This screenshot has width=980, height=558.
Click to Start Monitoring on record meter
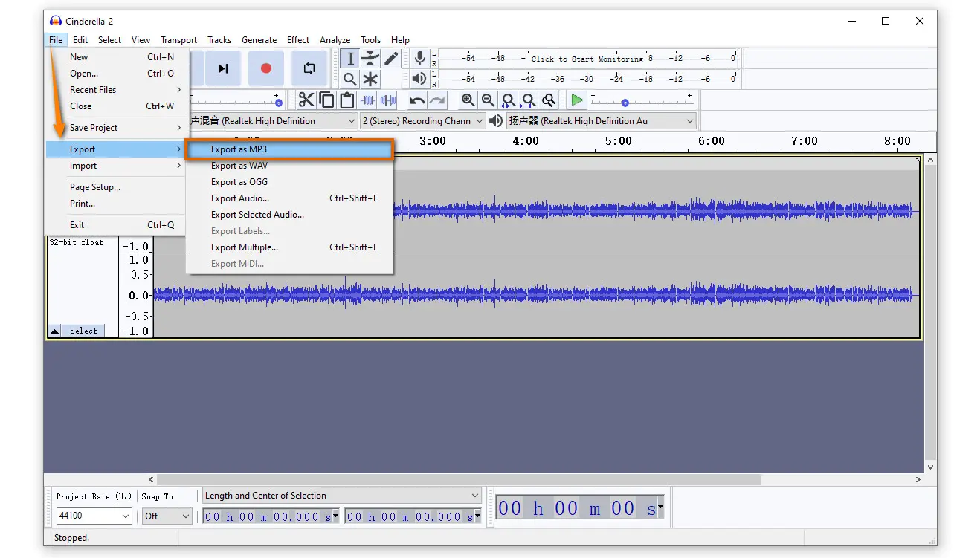point(587,59)
